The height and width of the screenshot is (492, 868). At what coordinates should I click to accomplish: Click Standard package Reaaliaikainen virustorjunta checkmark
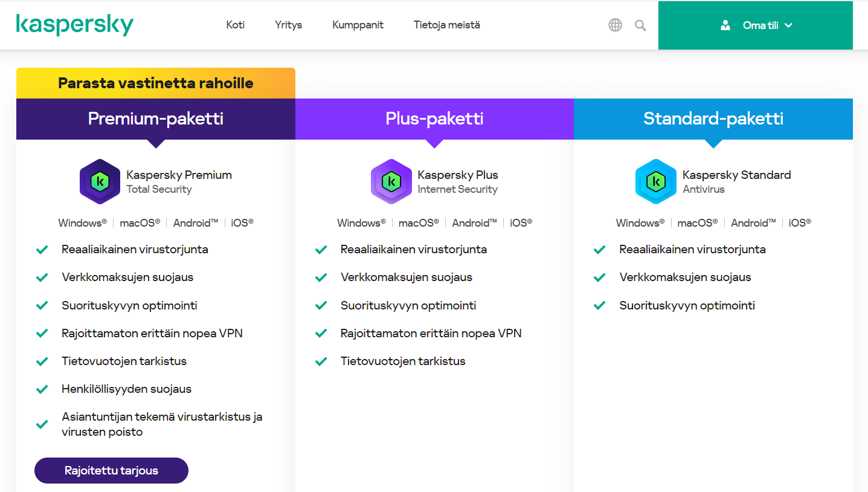coord(599,249)
